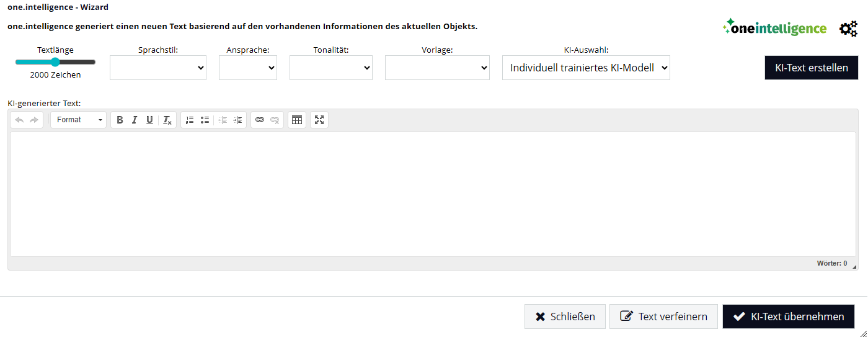Toggle underline formatting
The height and width of the screenshot is (337, 868).
click(x=149, y=120)
